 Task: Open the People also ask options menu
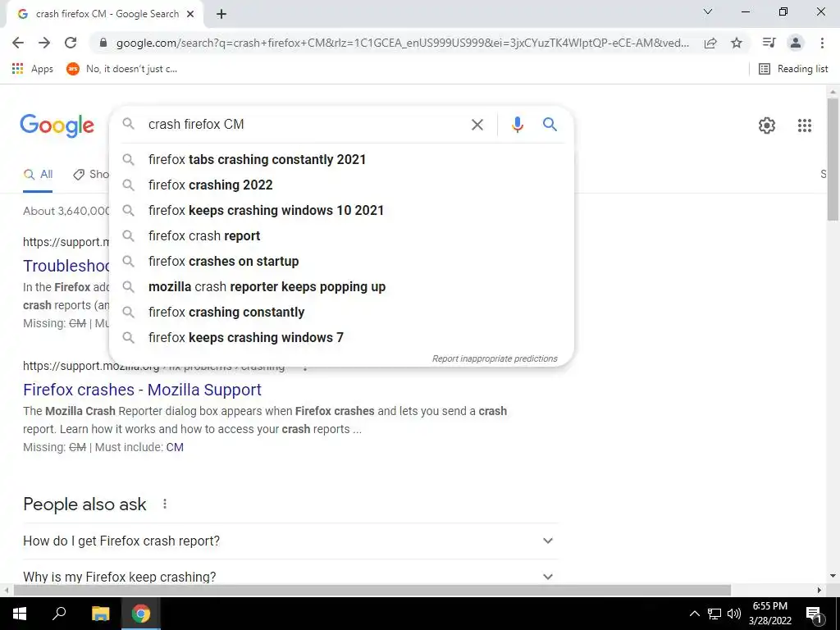[165, 504]
